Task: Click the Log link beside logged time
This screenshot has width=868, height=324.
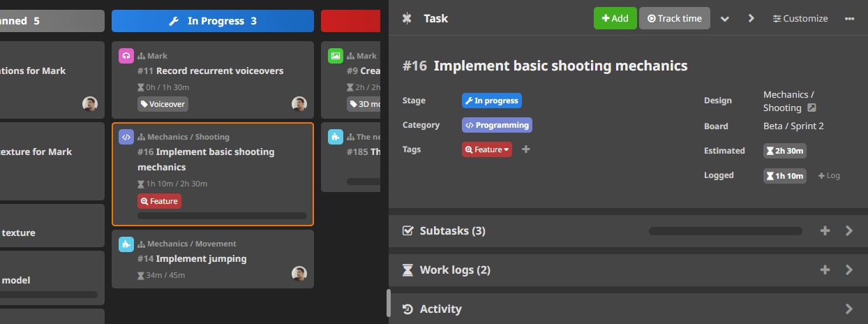Action: point(829,176)
